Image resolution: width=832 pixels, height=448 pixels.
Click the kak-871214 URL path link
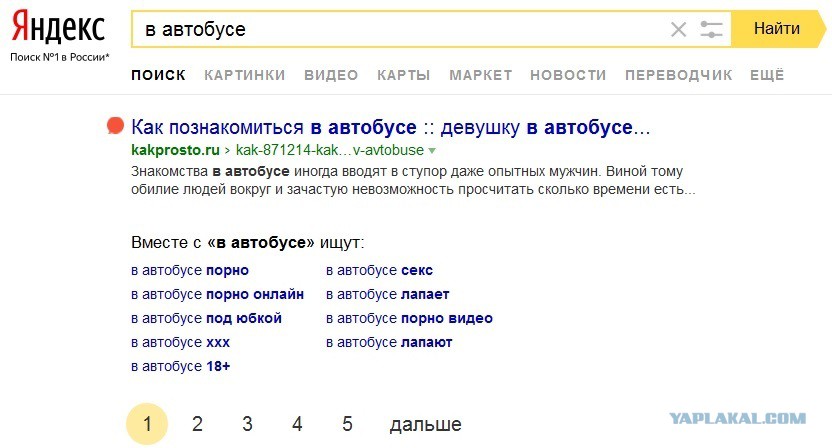point(330,150)
